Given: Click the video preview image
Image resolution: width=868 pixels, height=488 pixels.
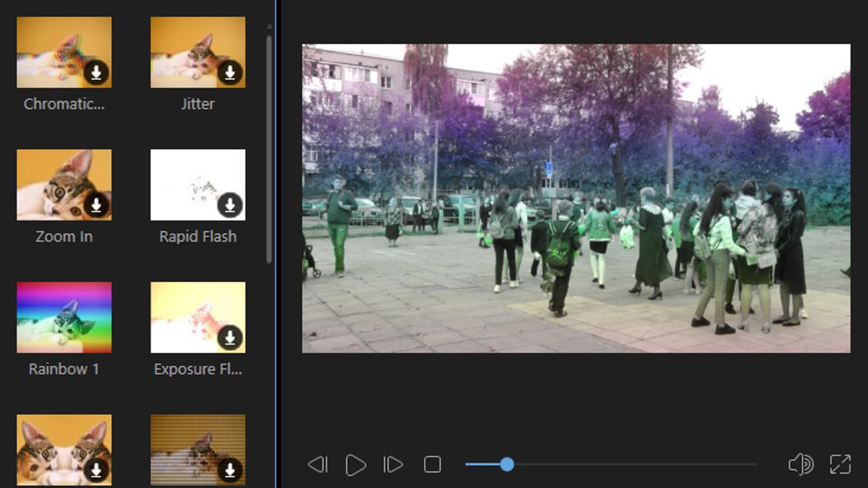Looking at the screenshot, I should click(576, 198).
